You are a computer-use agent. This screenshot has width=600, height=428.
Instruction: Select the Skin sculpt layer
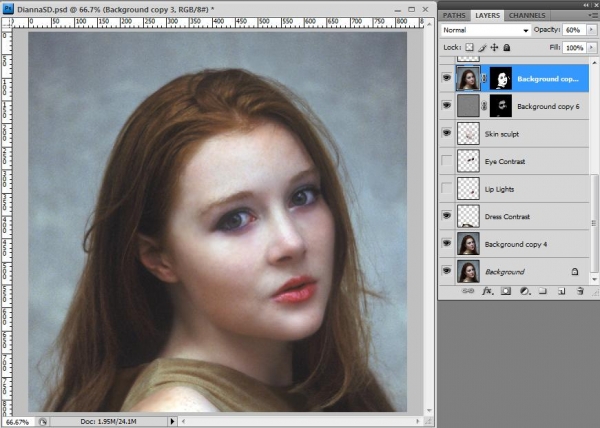[x=514, y=134]
